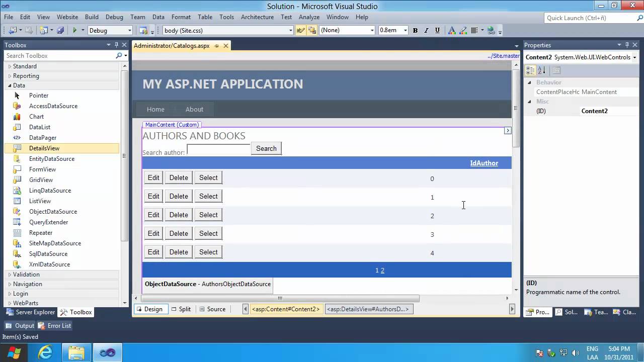Choose the DataList control icon
The height and width of the screenshot is (362, 644).
17,127
